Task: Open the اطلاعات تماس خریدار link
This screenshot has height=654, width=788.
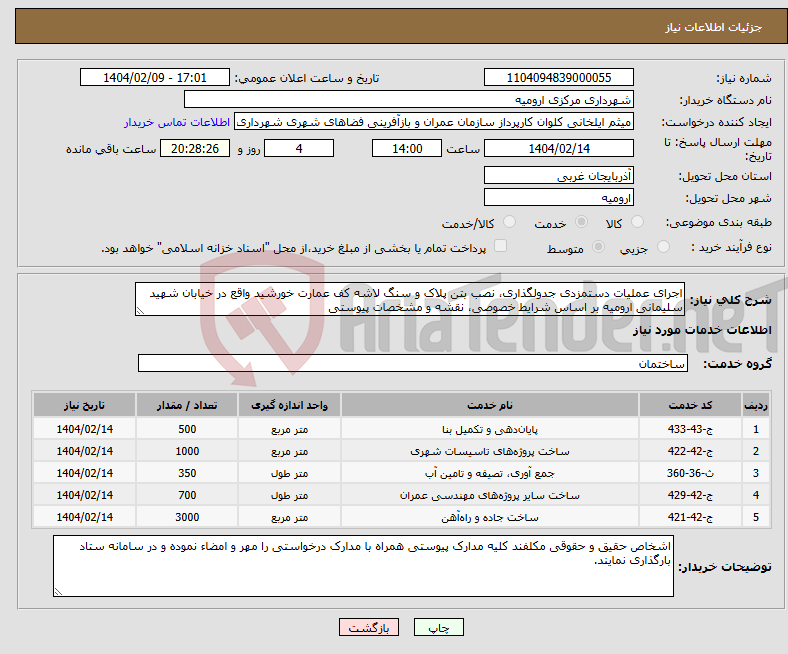Action: [177, 122]
